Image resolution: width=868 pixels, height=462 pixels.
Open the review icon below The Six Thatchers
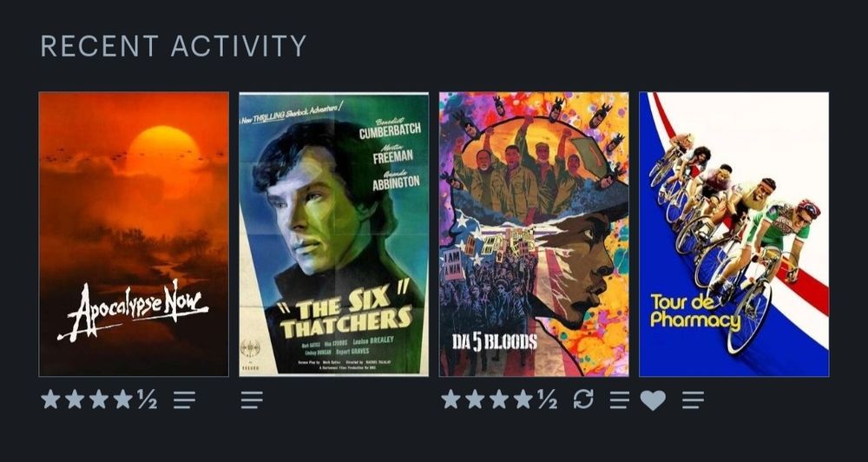(x=252, y=399)
